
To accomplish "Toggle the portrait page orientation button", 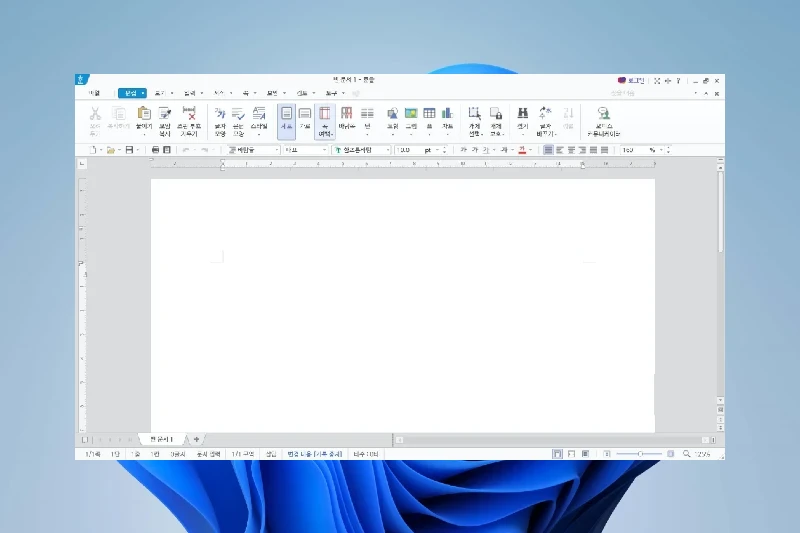I will [286, 114].
